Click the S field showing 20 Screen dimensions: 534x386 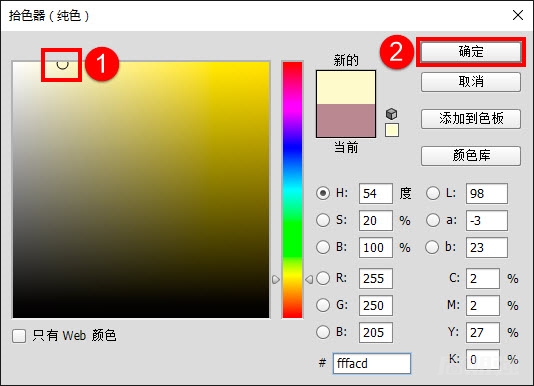[376, 220]
